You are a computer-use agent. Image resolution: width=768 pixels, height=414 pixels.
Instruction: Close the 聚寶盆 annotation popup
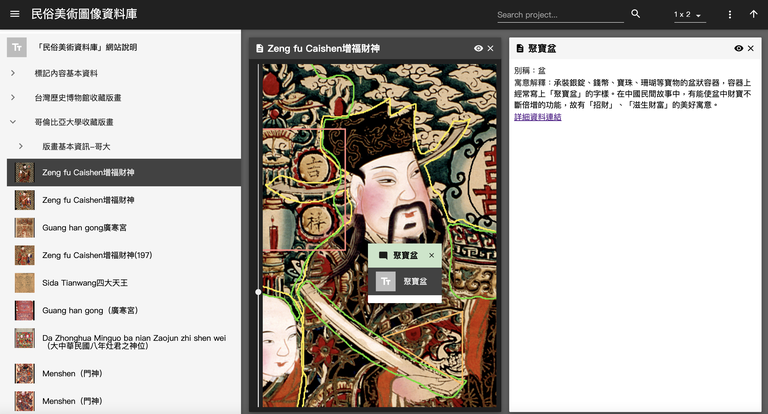coord(432,255)
